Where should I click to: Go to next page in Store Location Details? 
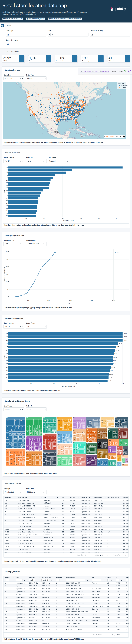122,555
